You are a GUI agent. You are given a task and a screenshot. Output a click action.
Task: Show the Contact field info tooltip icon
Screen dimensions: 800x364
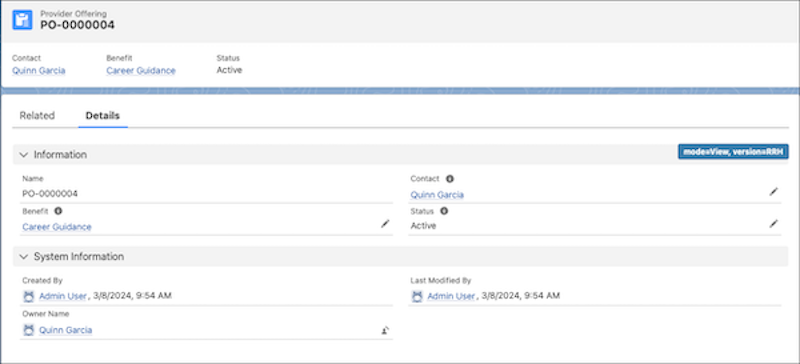(449, 179)
